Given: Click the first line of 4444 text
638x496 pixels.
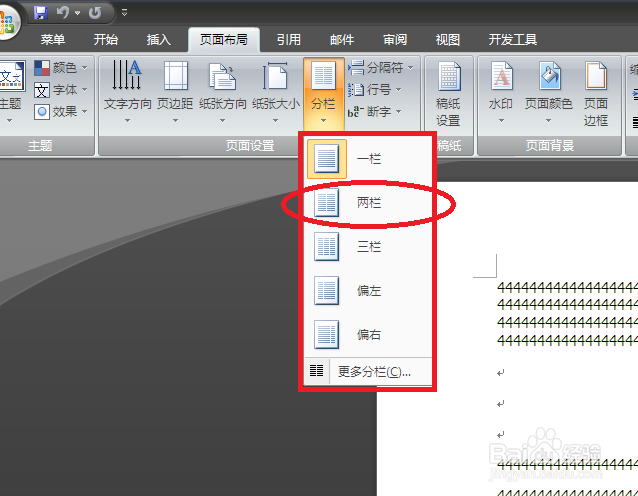Looking at the screenshot, I should point(567,288).
